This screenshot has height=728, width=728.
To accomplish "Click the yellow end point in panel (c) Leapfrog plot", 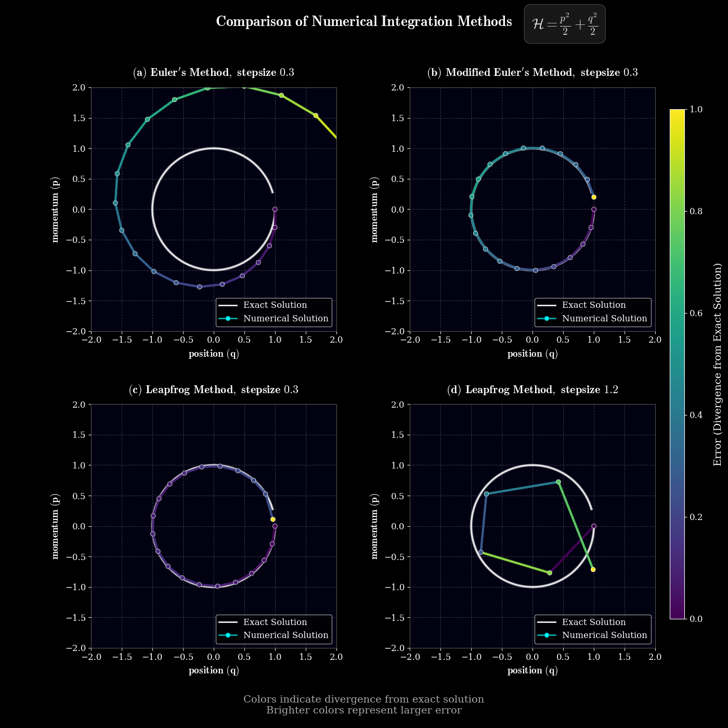I will [x=272, y=519].
